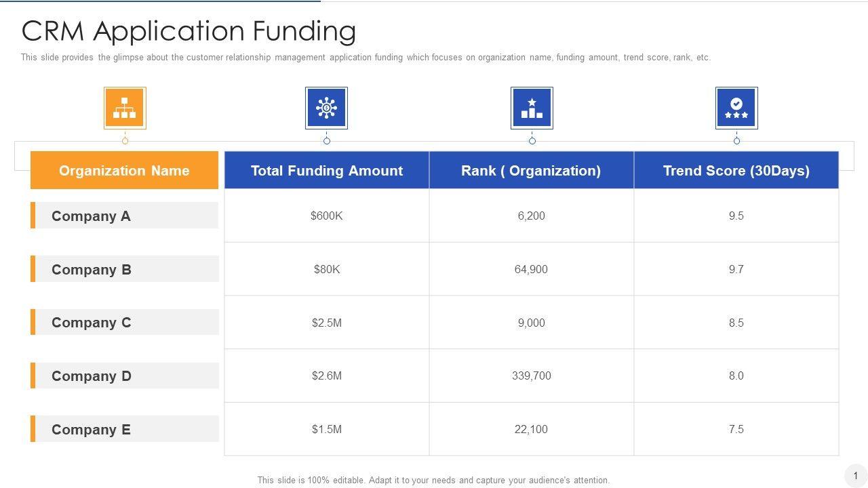The height and width of the screenshot is (488, 868).
Task: Click the blue ranking podium star icon
Action: point(532,108)
